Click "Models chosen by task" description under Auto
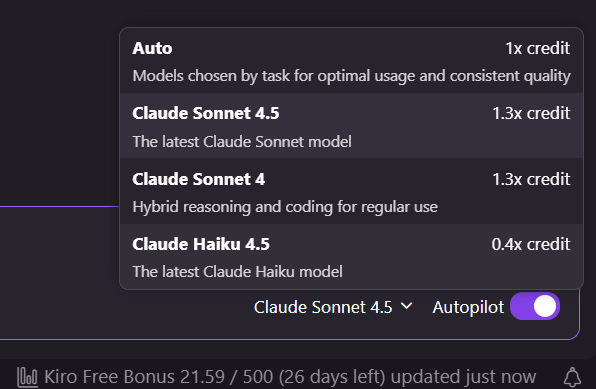This screenshot has width=596, height=389. click(351, 76)
